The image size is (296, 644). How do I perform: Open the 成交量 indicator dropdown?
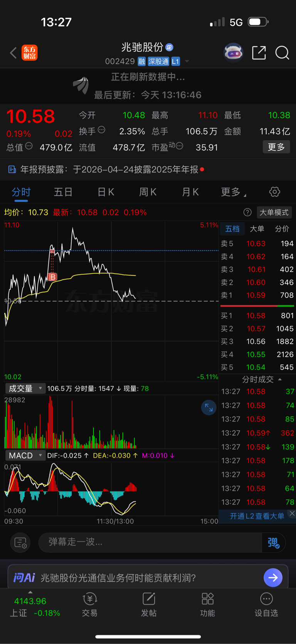tap(25, 389)
